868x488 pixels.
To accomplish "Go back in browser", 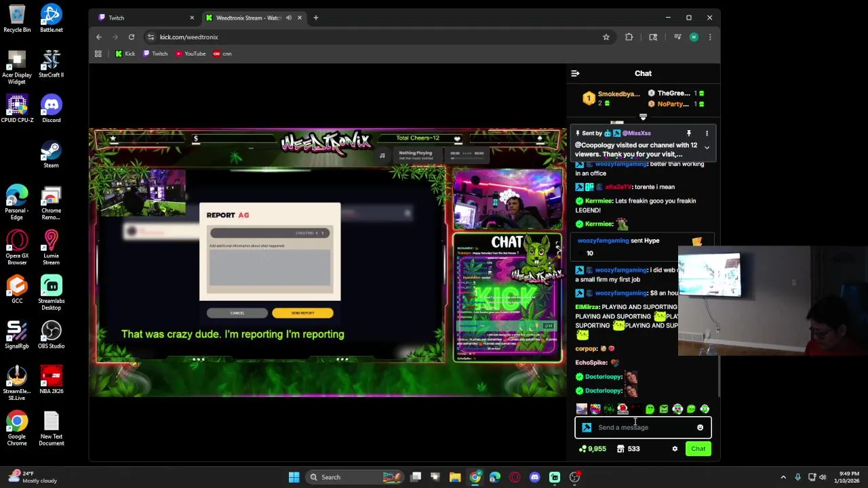I will coord(99,37).
